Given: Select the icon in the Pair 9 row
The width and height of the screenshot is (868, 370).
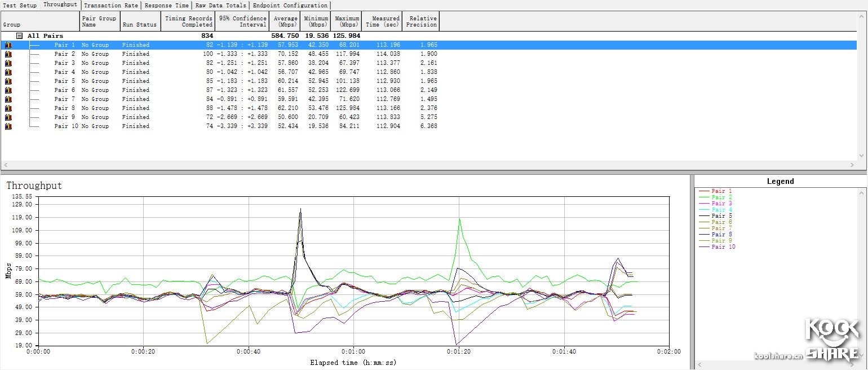Looking at the screenshot, I should tap(8, 117).
